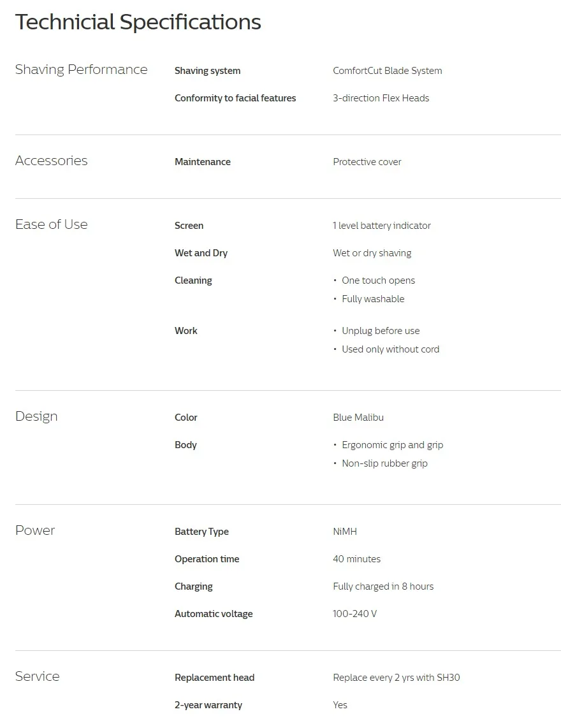
Task: Click the Blue Malibu color value
Action: pyautogui.click(x=358, y=418)
